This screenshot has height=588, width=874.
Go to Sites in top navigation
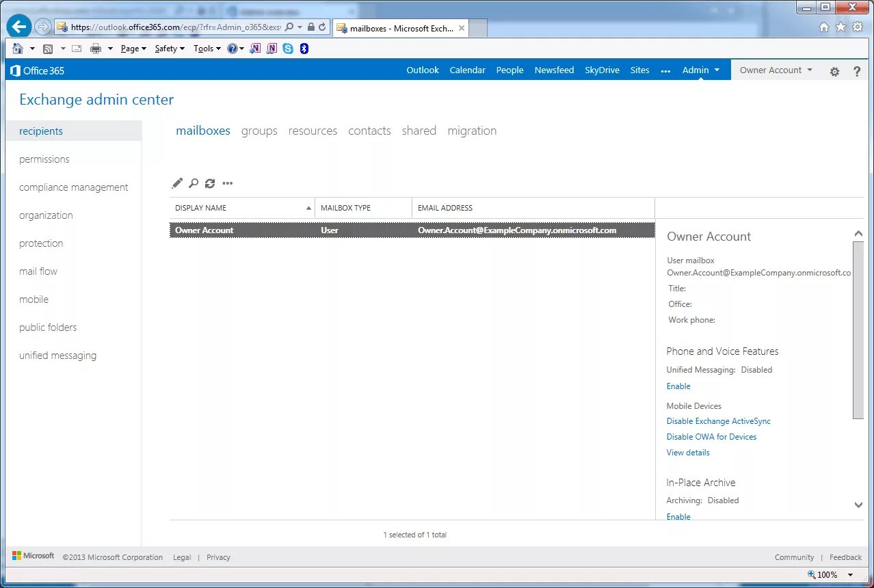(x=639, y=70)
